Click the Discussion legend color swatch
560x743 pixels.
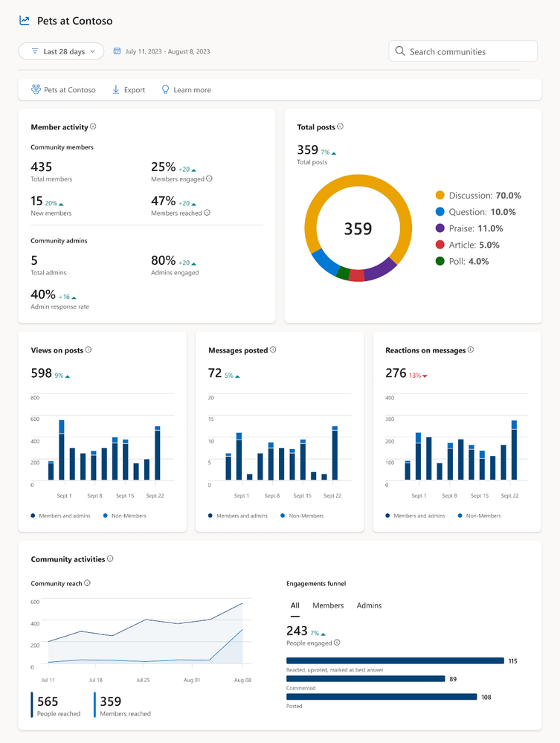[440, 195]
